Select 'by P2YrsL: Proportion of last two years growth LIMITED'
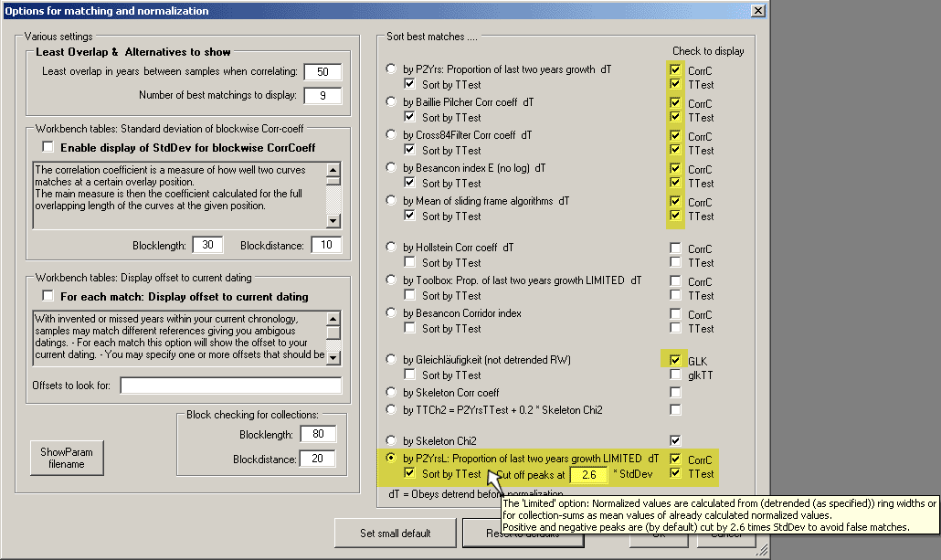941x560 pixels. click(x=391, y=458)
